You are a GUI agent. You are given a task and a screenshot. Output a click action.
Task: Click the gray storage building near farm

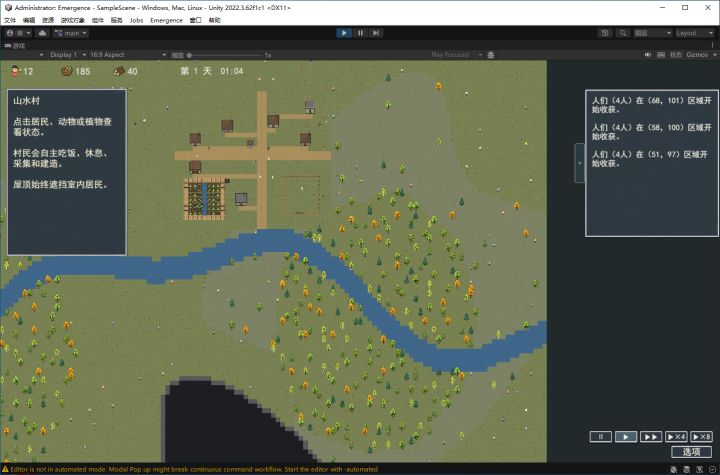pyautogui.click(x=241, y=199)
